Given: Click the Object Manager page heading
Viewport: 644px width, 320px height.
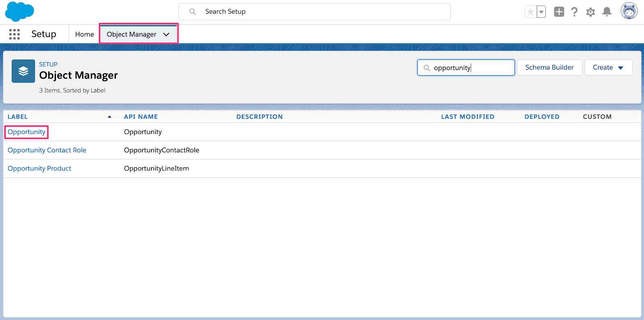Looking at the screenshot, I should (x=78, y=75).
